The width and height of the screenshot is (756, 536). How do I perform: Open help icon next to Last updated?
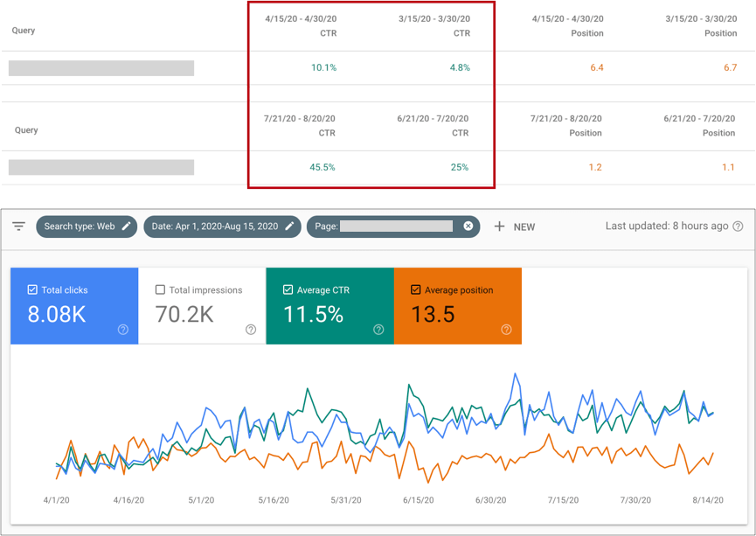click(738, 226)
